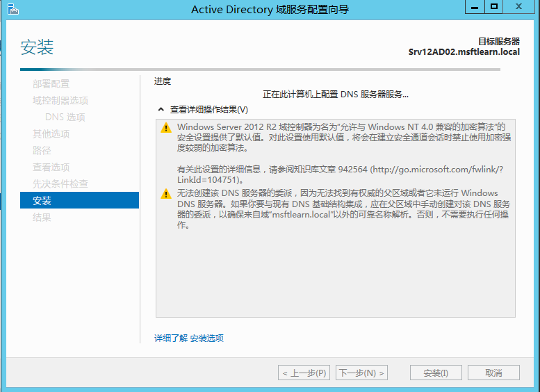Click the 进度 heading
This screenshot has height=392, width=540.
coord(163,81)
